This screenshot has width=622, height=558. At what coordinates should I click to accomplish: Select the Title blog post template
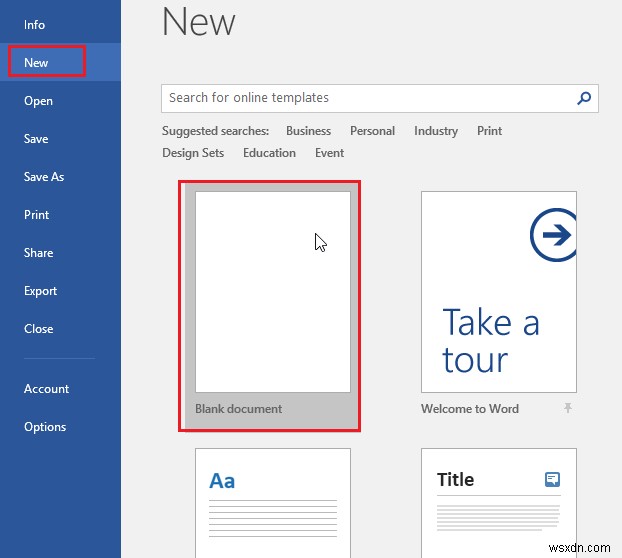pos(499,503)
